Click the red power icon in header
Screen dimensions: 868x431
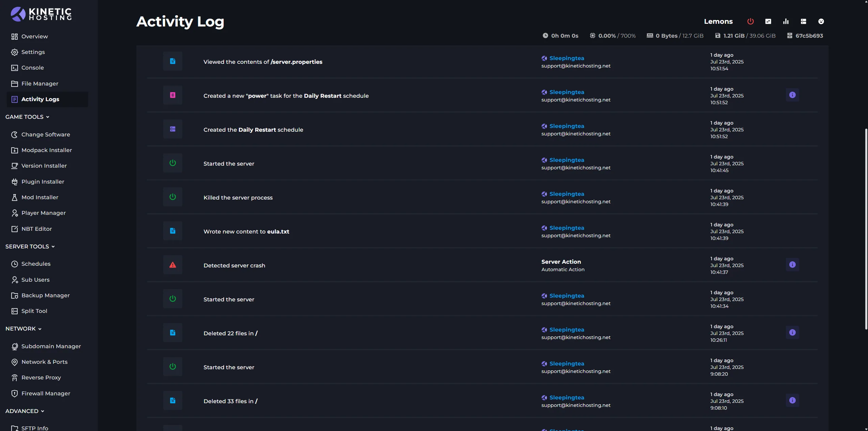(x=750, y=21)
